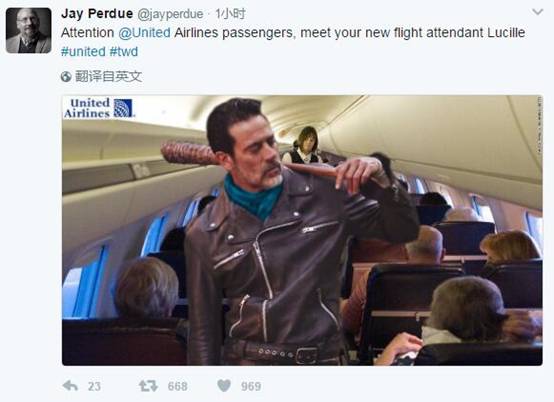554x402 pixels.
Task: Click the retweet icon
Action: pyautogui.click(x=148, y=386)
